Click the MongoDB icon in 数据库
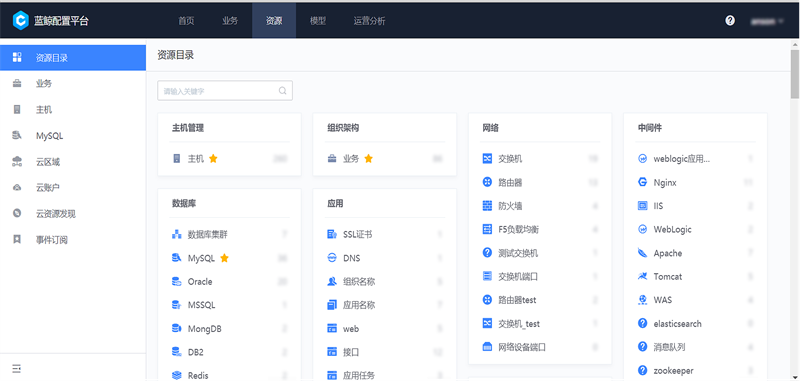Viewport: 800px width, 381px height. (177, 328)
